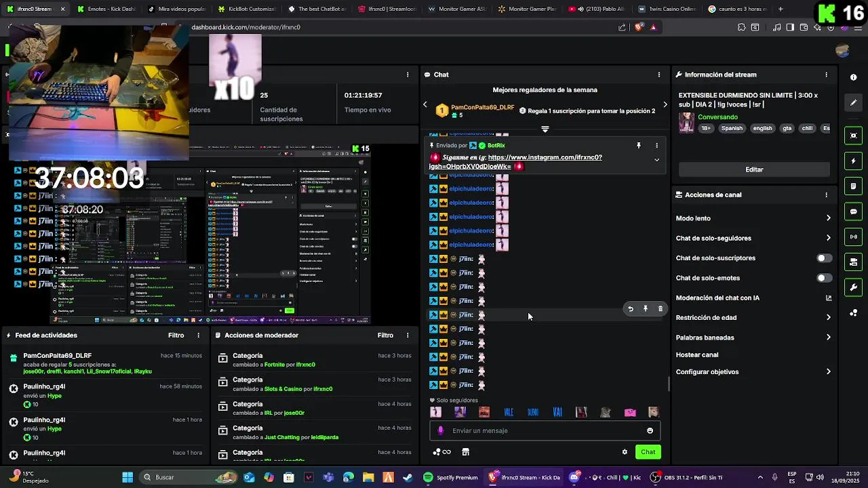This screenshot has height=488, width=868.
Task: Click the gta tag chip
Action: pos(787,128)
